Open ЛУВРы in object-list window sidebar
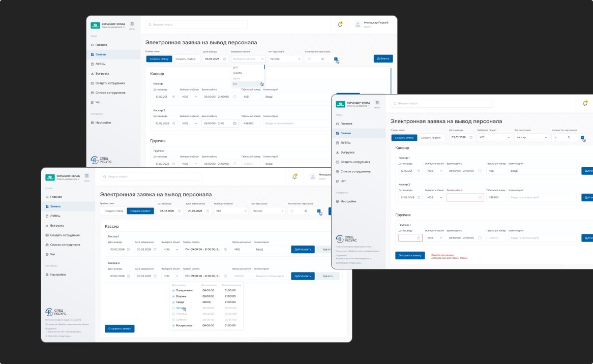This screenshot has height=364, width=593. tap(100, 64)
